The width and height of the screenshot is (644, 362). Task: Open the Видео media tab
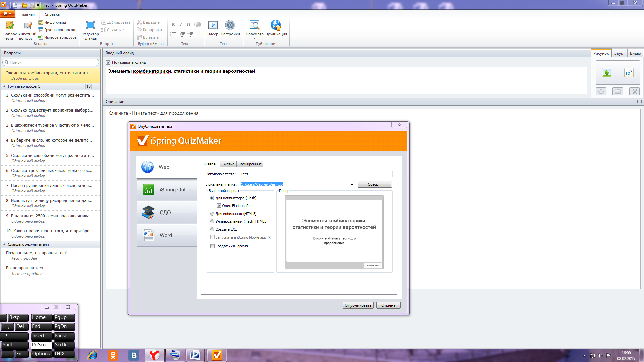635,53
